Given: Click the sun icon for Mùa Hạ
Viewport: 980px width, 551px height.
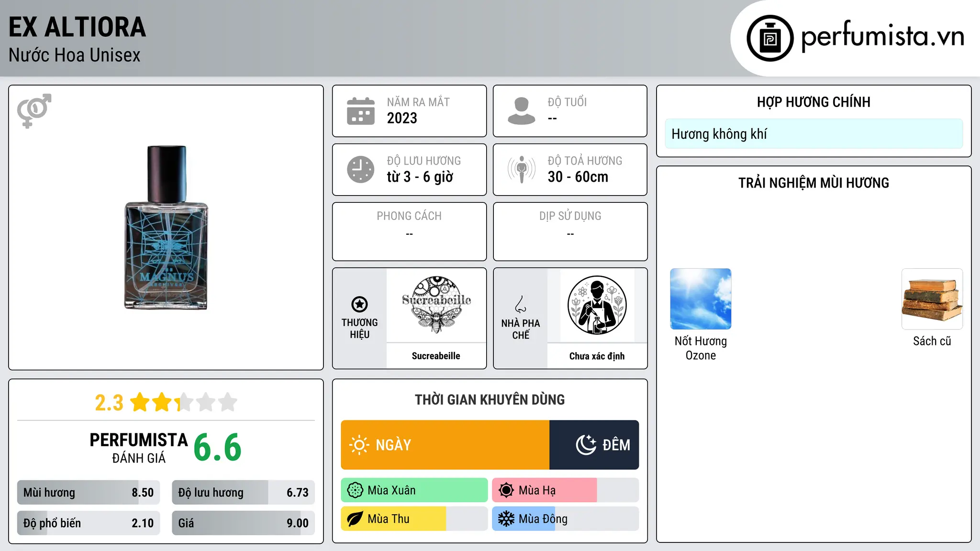Looking at the screenshot, I should pos(506,490).
